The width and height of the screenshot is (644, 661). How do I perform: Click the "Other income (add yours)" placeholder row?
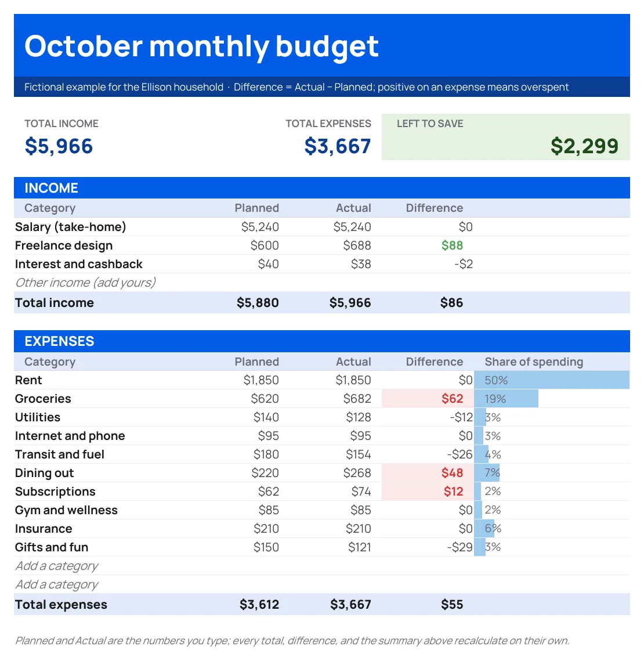(x=322, y=283)
